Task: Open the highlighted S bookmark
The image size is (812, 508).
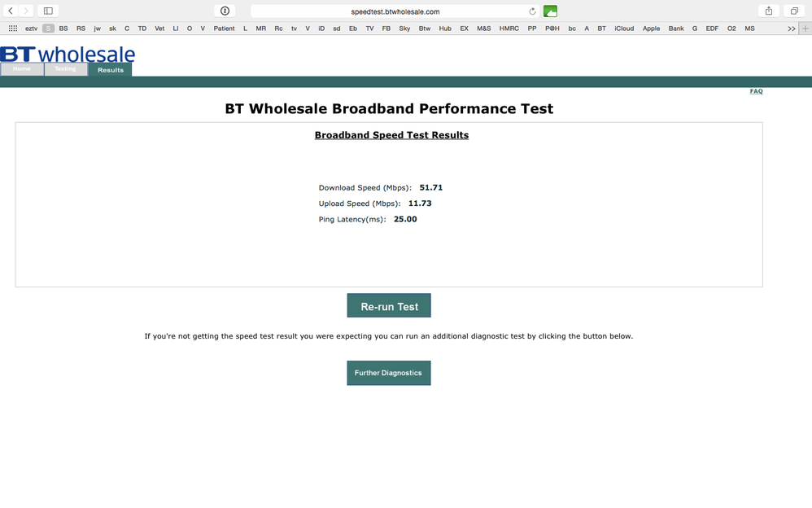Action: [48, 28]
